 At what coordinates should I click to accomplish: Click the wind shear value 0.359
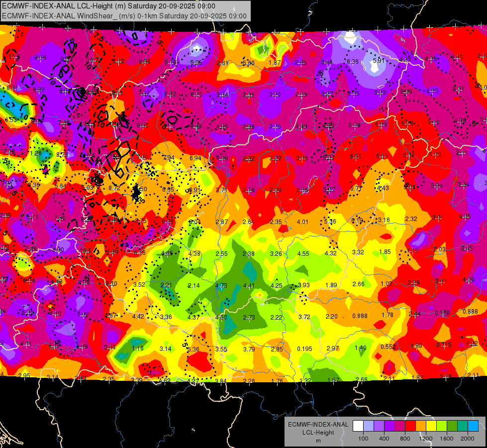click(442, 313)
